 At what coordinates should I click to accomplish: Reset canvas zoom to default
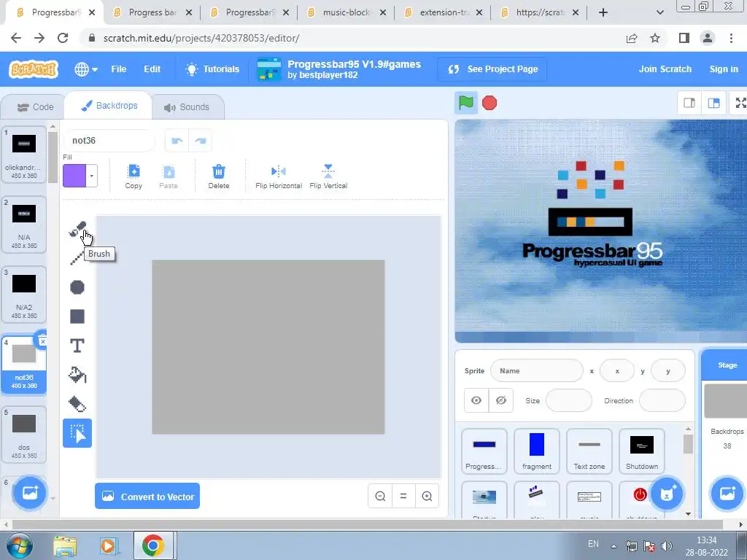tap(403, 496)
